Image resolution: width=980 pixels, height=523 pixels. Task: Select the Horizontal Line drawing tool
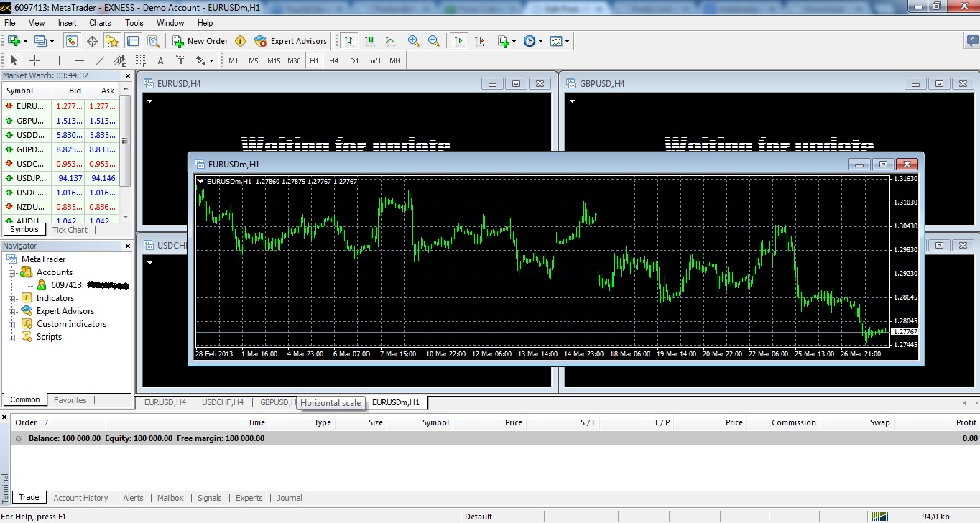(80, 60)
